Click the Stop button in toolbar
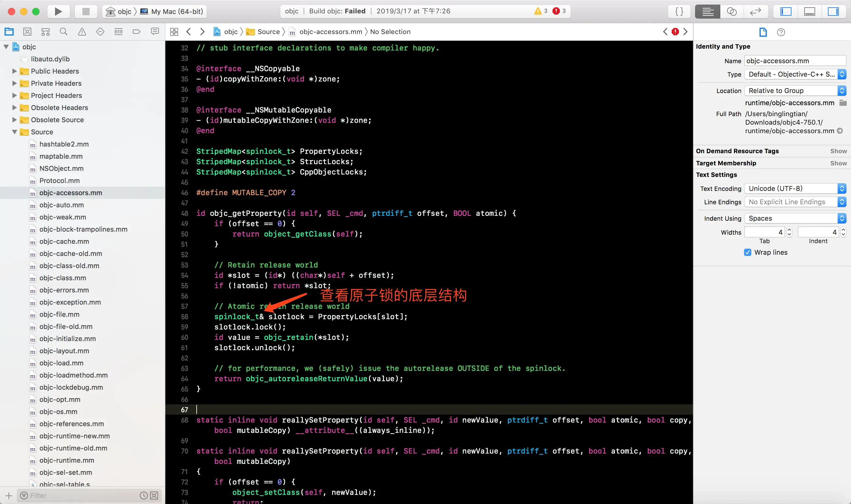The width and height of the screenshot is (851, 504). [x=86, y=12]
